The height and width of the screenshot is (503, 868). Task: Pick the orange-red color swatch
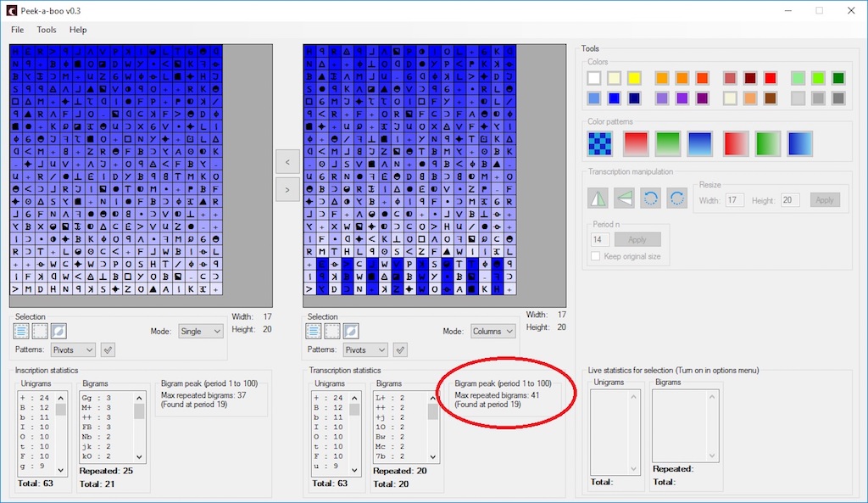coord(703,78)
